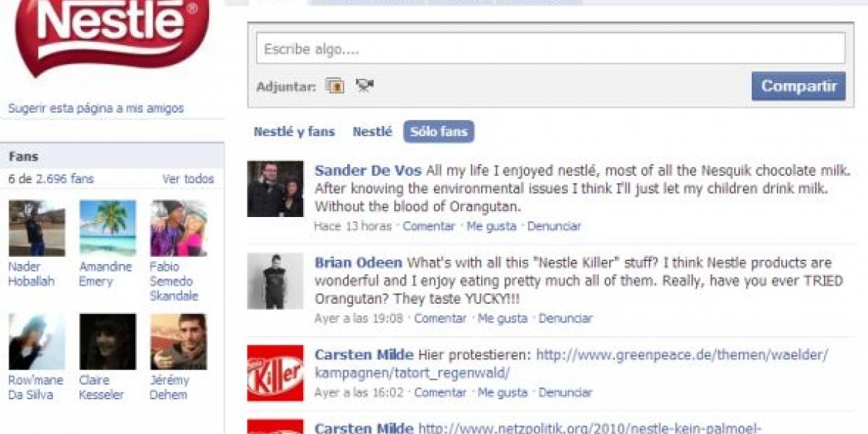Image resolution: width=868 pixels, height=434 pixels.
Task: Open Sander De Vos profile picture
Action: point(276,189)
